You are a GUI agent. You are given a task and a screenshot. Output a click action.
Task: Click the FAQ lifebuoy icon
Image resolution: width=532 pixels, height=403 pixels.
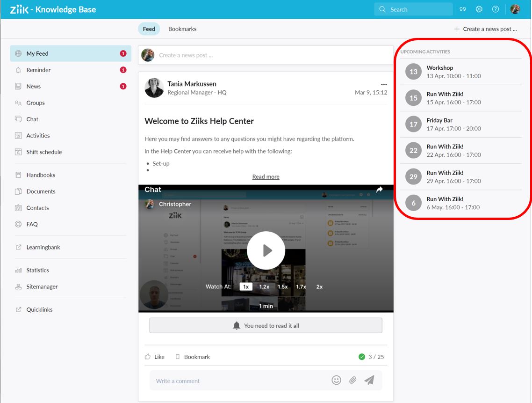coord(18,224)
